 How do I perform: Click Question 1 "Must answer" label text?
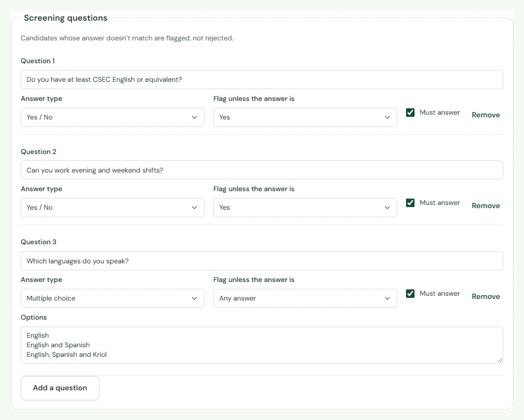[x=440, y=113]
